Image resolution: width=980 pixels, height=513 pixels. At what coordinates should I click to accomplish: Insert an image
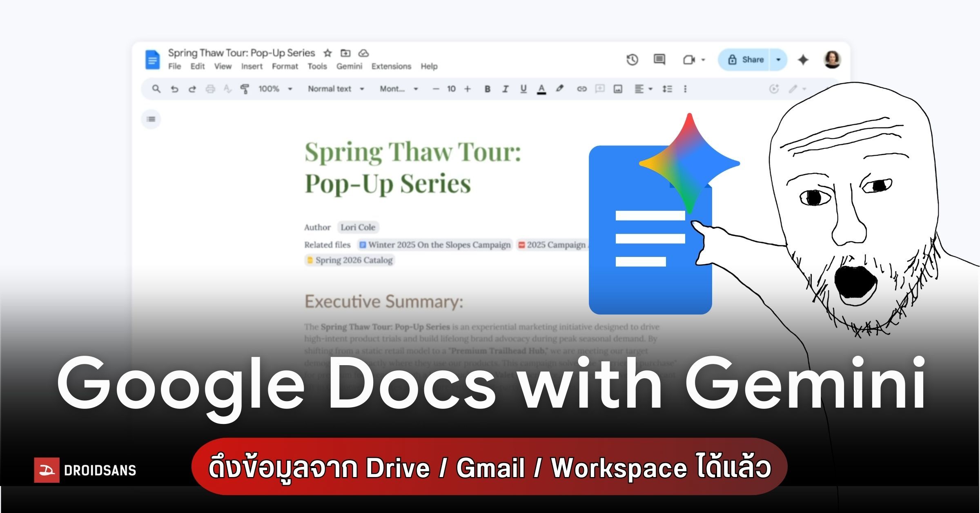tap(618, 89)
